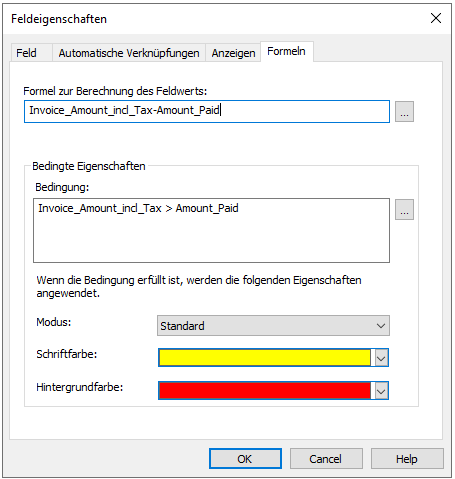Select the Formeln tab
This screenshot has height=479, width=455.
click(287, 51)
